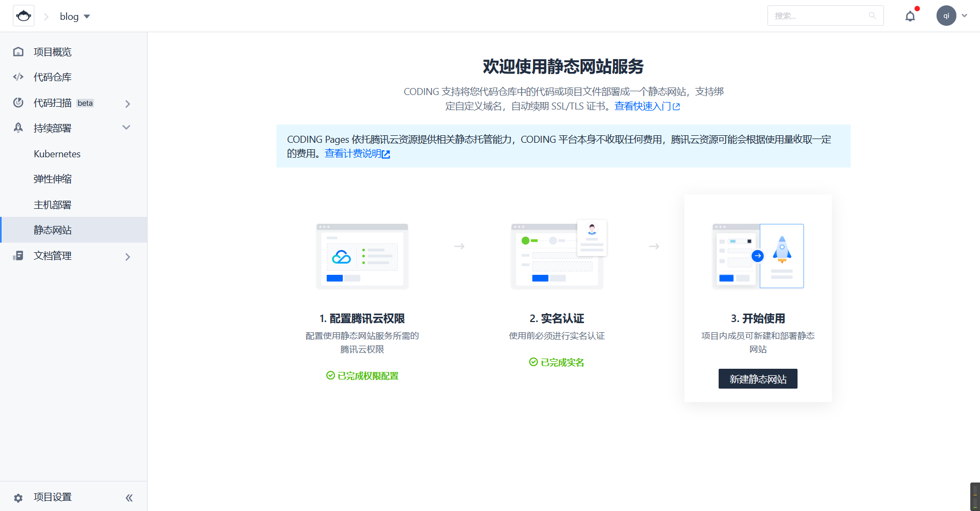Open the blog project dropdown
Screen dimensions: 980x511
click(75, 17)
